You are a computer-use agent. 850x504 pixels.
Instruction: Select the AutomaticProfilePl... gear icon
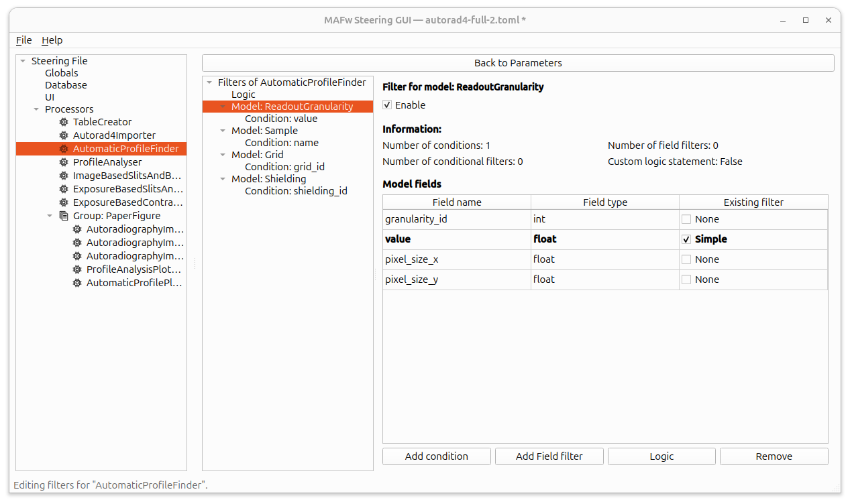point(76,283)
